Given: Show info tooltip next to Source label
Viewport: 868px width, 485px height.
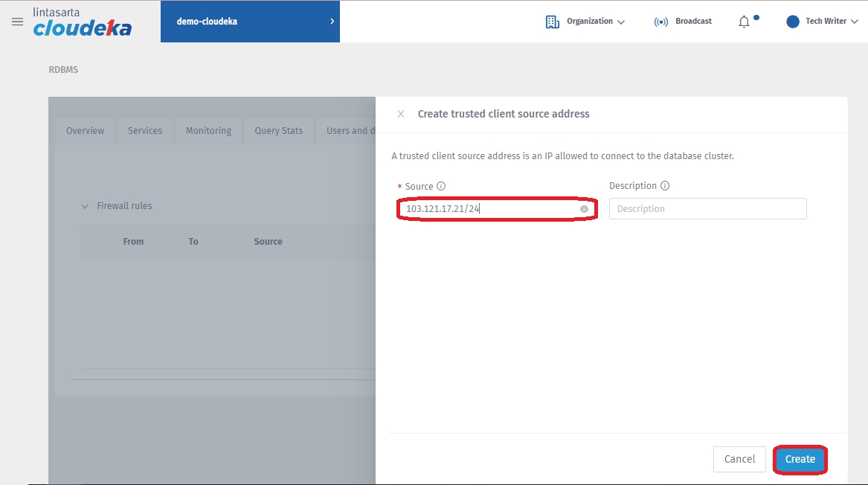Looking at the screenshot, I should (441, 187).
